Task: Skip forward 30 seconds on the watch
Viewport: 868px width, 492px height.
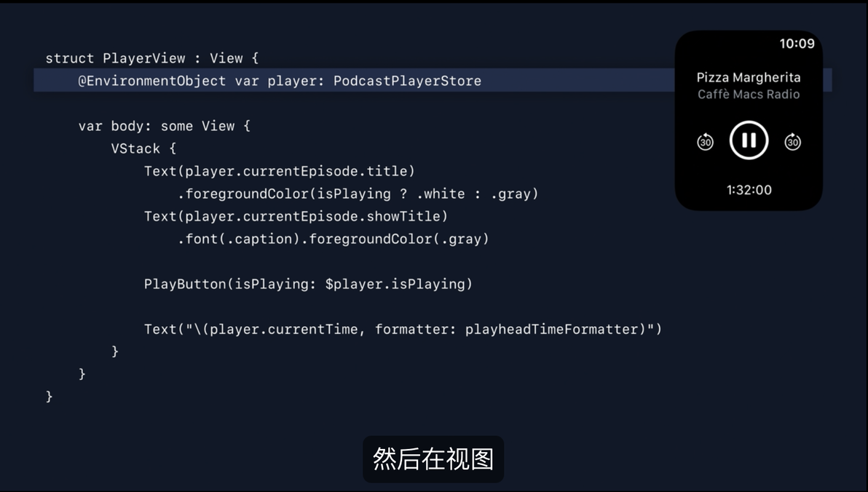Action: tap(793, 142)
